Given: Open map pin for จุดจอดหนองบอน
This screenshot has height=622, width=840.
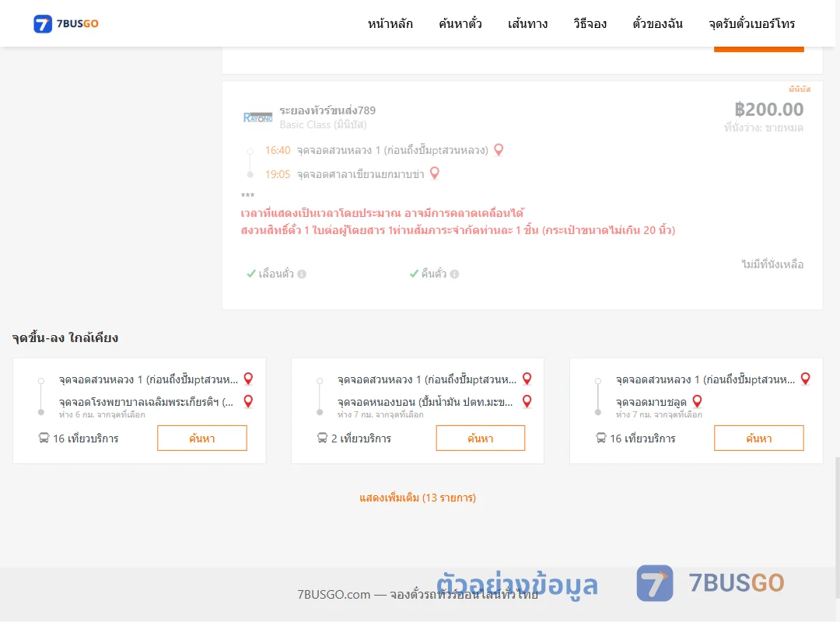Looking at the screenshot, I should click(x=527, y=401).
